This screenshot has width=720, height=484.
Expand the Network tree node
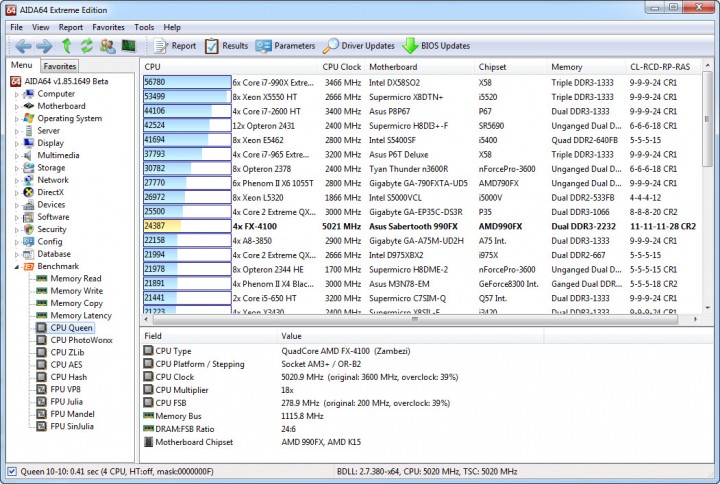click(x=17, y=181)
